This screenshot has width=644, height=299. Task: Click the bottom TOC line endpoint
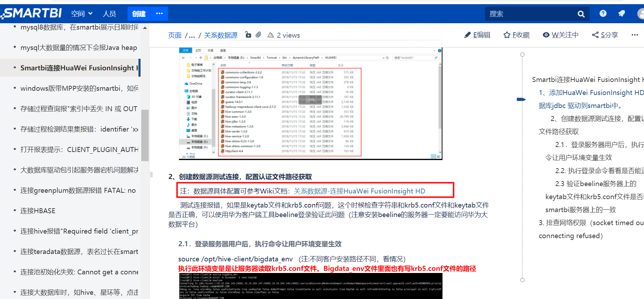tap(522, 280)
